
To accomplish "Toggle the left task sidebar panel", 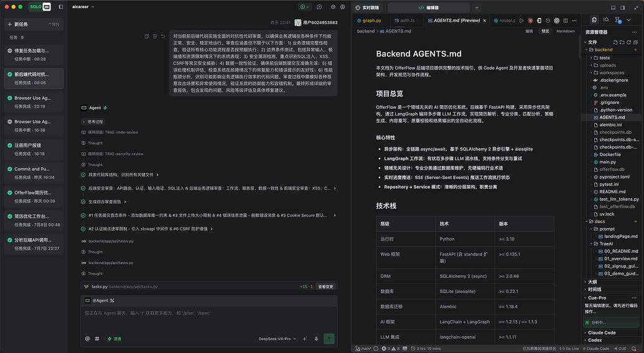I will [x=61, y=7].
